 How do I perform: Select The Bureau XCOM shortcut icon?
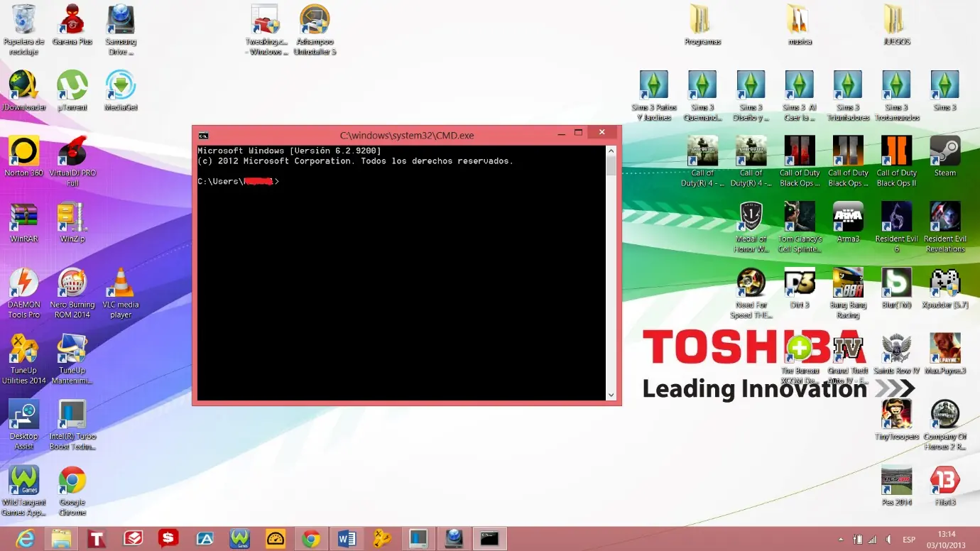pyautogui.click(x=800, y=359)
